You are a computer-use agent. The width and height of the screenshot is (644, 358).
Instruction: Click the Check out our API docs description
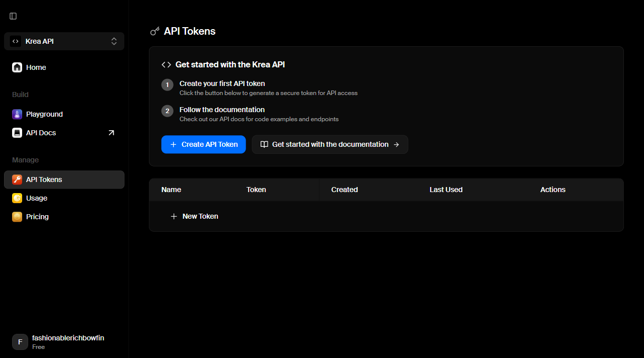tap(259, 119)
